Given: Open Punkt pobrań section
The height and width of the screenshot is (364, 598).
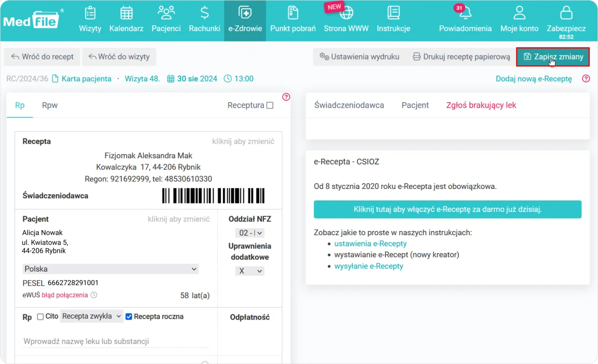Looking at the screenshot, I should [293, 20].
